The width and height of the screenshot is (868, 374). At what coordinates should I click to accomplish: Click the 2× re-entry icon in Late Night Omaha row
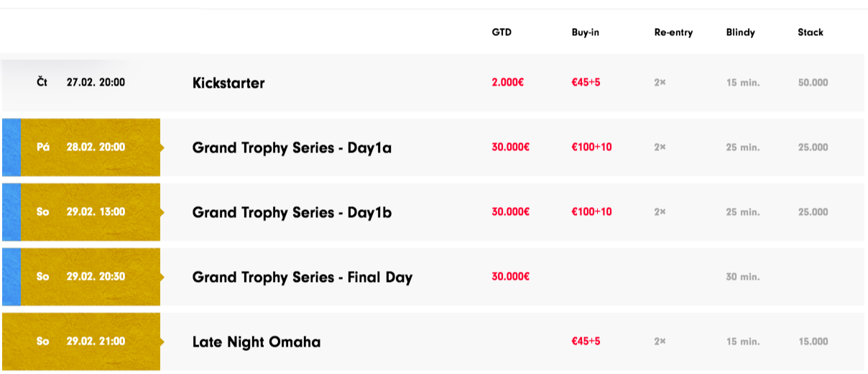[660, 342]
